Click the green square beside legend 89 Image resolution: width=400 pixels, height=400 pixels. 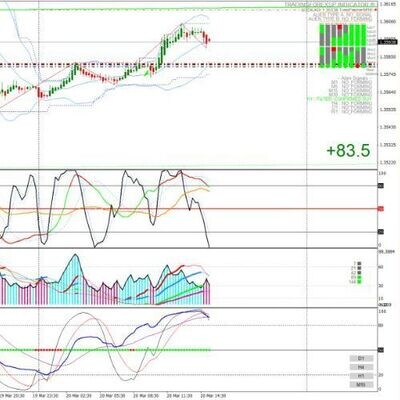point(359,277)
